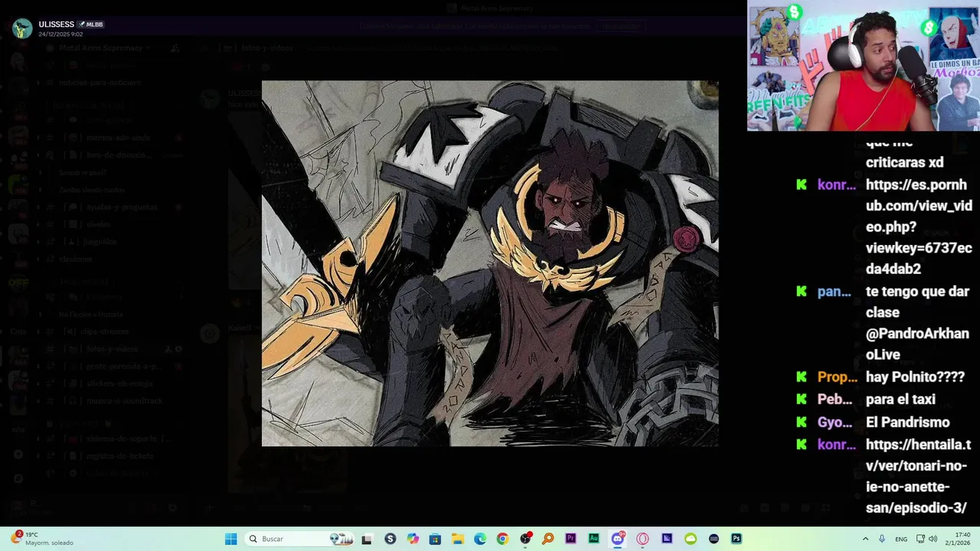Click the Discover servers compass icon
The width and height of the screenshot is (980, 551).
pyautogui.click(x=18, y=478)
